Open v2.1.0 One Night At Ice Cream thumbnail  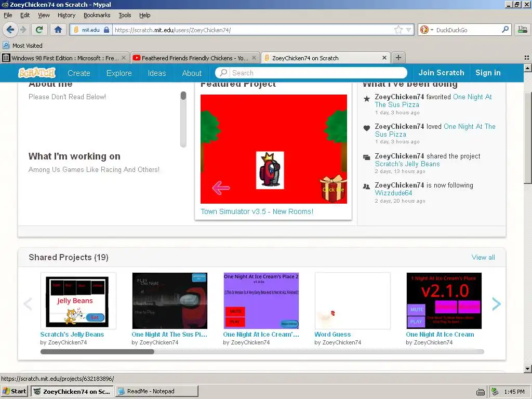(x=444, y=301)
